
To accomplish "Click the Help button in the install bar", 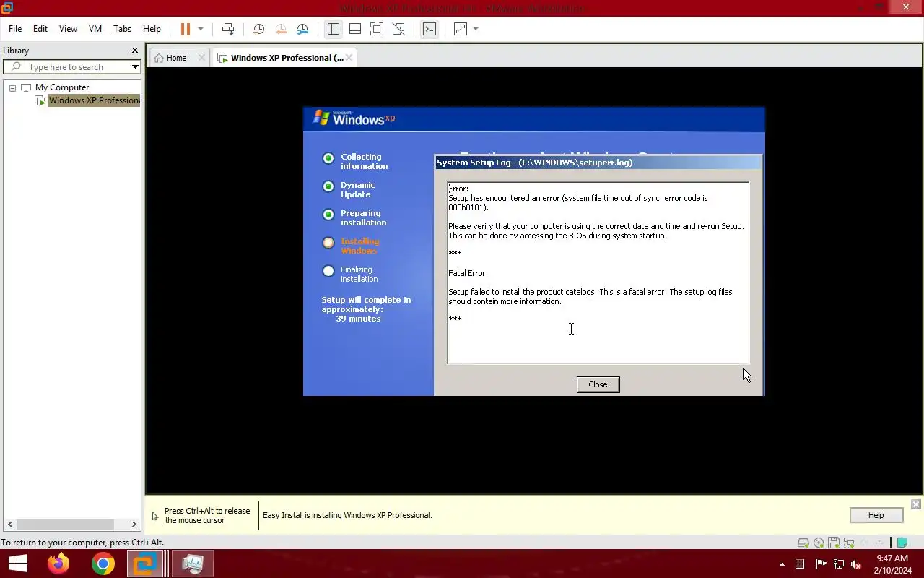I will (x=876, y=515).
